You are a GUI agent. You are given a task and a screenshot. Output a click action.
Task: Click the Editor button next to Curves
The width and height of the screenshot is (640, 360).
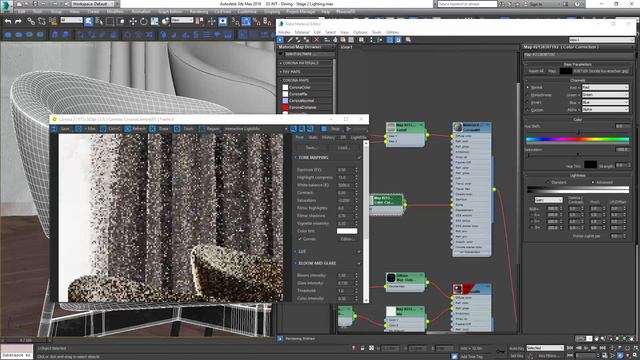347,239
